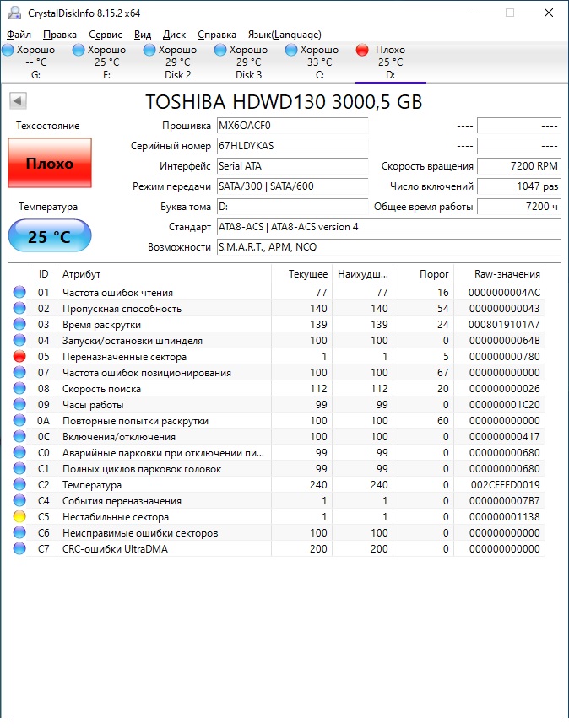569x728 pixels.
Task: Click the CrystalDiskInfo title bar icon
Action: [15, 13]
